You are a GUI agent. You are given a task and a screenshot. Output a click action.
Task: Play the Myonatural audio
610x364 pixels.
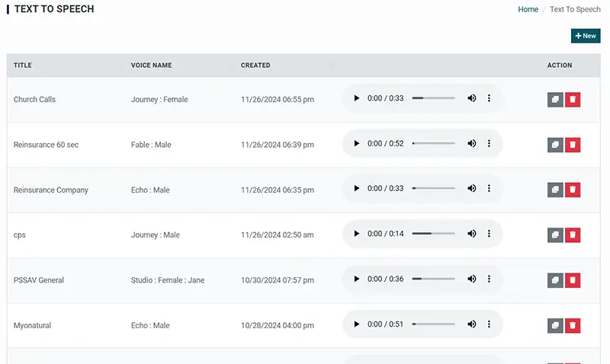356,324
